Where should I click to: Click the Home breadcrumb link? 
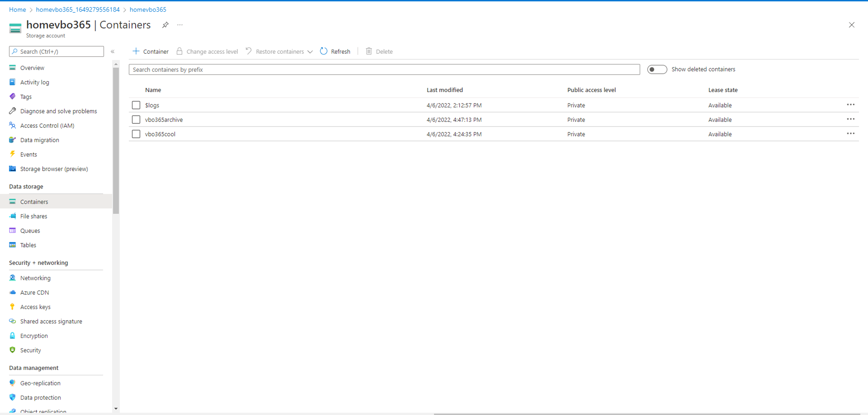(18, 9)
